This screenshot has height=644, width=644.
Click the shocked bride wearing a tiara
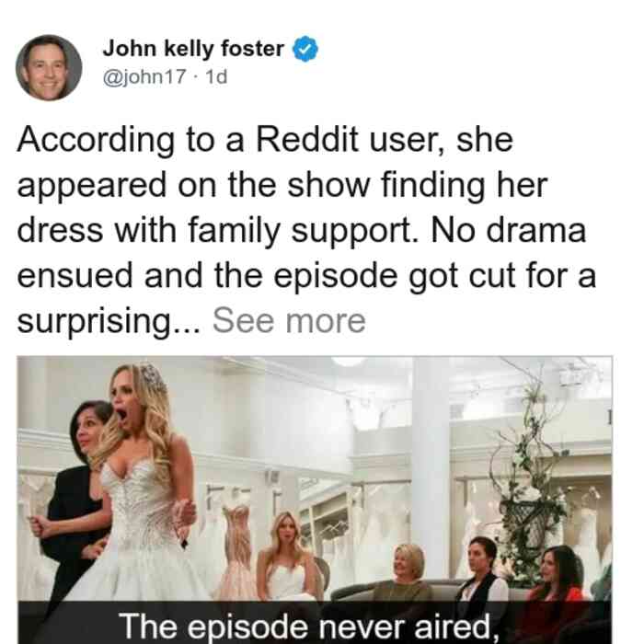coord(140,480)
